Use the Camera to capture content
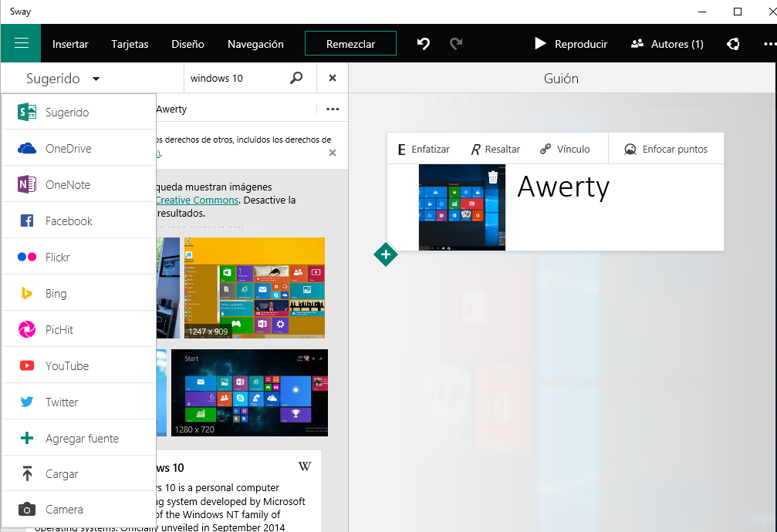This screenshot has height=532, width=777. point(66,509)
